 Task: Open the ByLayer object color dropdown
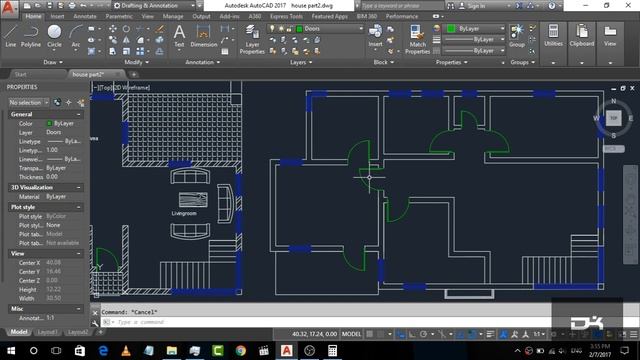pyautogui.click(x=502, y=29)
